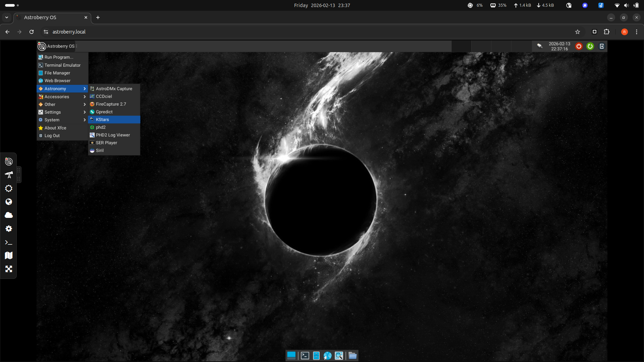Click the green restart button in panel

590,46
